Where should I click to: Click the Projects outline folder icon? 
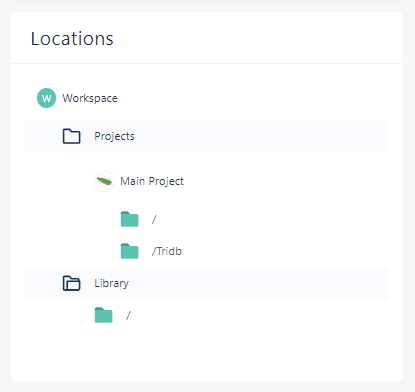(x=72, y=136)
